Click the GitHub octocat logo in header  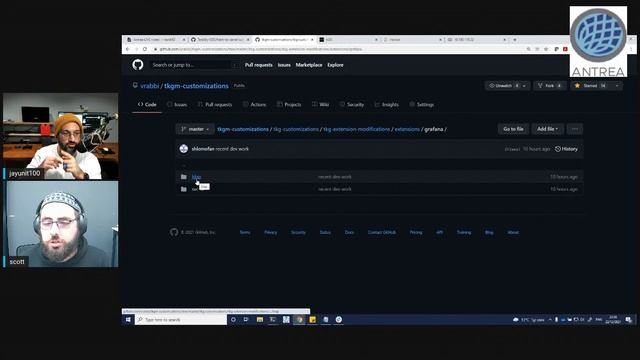[138, 64]
